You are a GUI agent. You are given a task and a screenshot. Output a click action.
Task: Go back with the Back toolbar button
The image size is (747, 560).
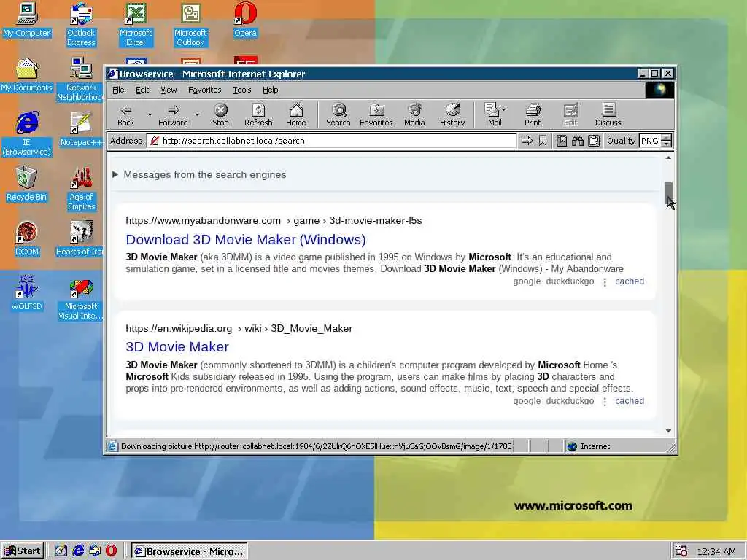[x=125, y=114]
